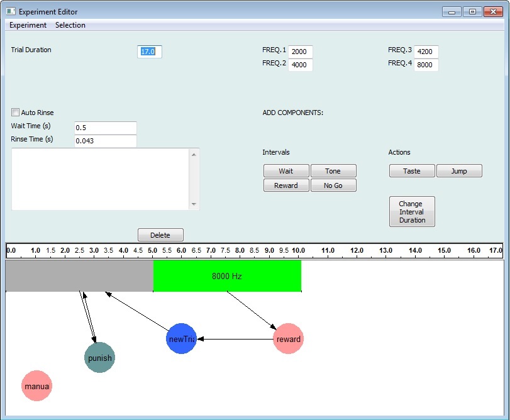Click the Wait Time field

(106, 128)
